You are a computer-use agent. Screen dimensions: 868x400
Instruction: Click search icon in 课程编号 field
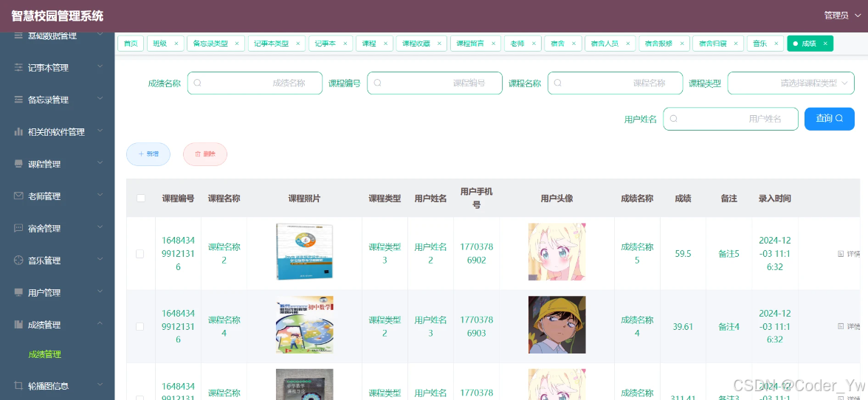coord(377,83)
